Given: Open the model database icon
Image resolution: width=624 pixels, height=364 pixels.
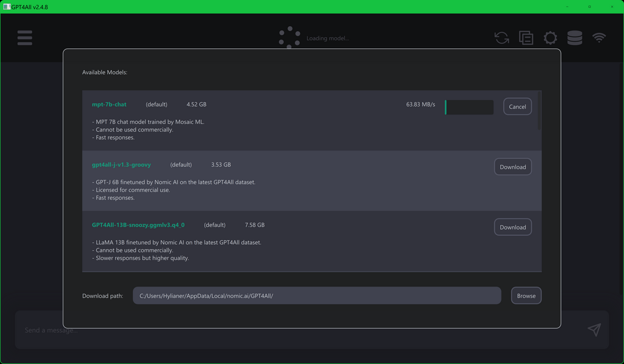Looking at the screenshot, I should [x=575, y=38].
